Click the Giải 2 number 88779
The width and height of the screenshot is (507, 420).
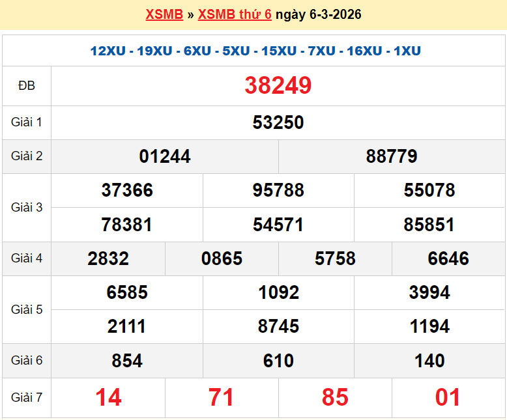click(392, 156)
